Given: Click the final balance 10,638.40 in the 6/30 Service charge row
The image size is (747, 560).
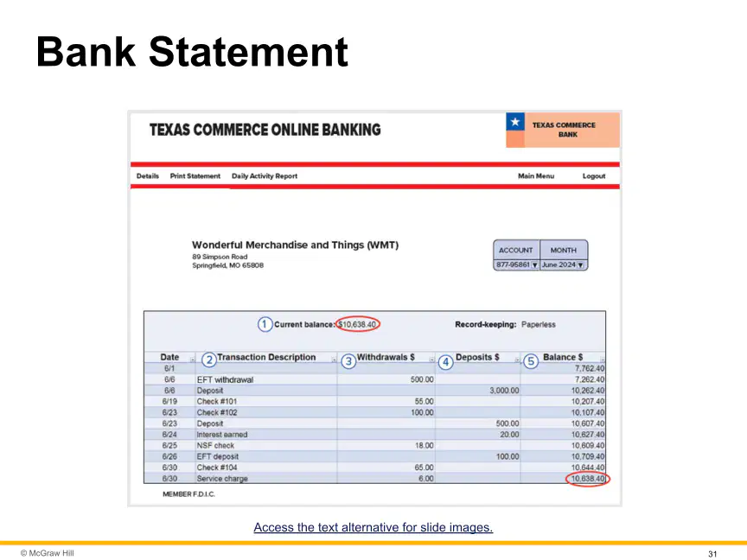Looking at the screenshot, I should point(588,479).
